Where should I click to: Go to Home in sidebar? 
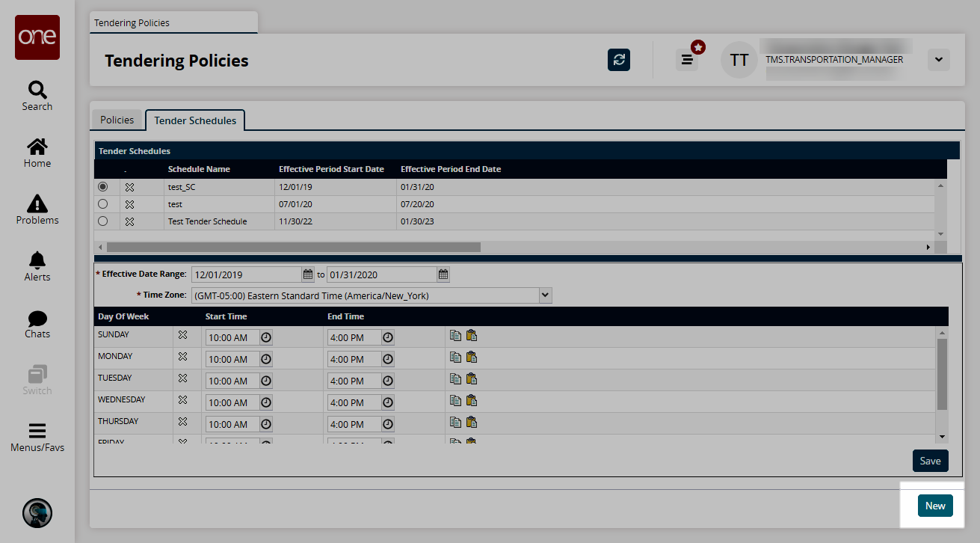(x=37, y=153)
